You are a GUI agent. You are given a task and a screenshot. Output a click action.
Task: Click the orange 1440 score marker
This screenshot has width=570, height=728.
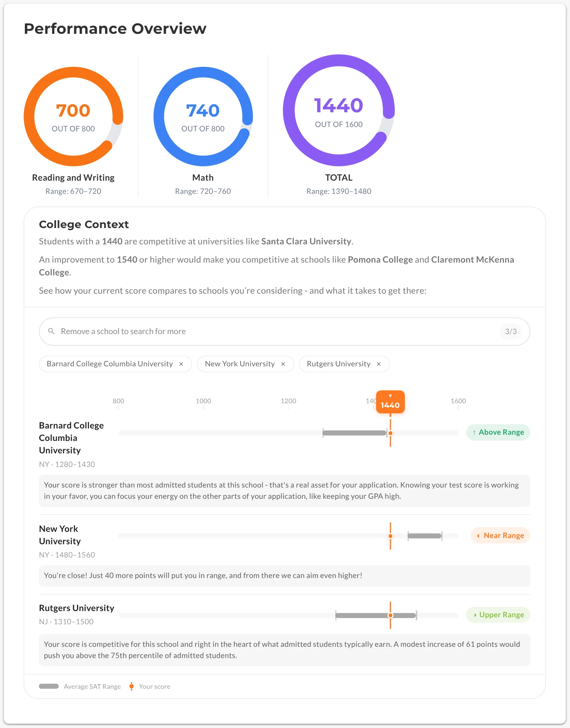pyautogui.click(x=390, y=402)
